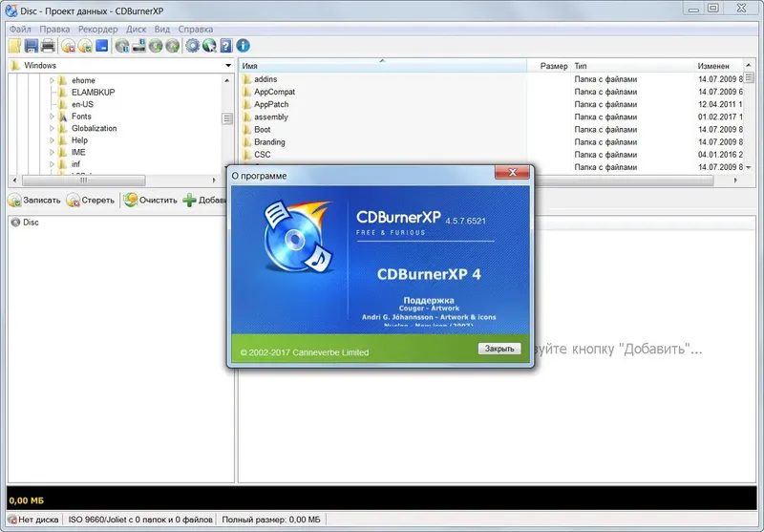Click the Fonts folder icon in the tree
The width and height of the screenshot is (764, 532).
pyautogui.click(x=62, y=117)
